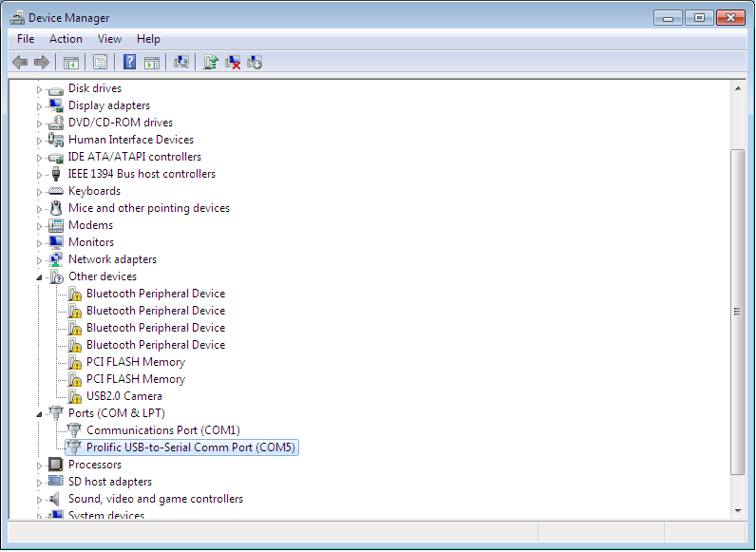Go back using the toolbar Back arrow
Viewport: 756px width, 552px height.
click(20, 63)
